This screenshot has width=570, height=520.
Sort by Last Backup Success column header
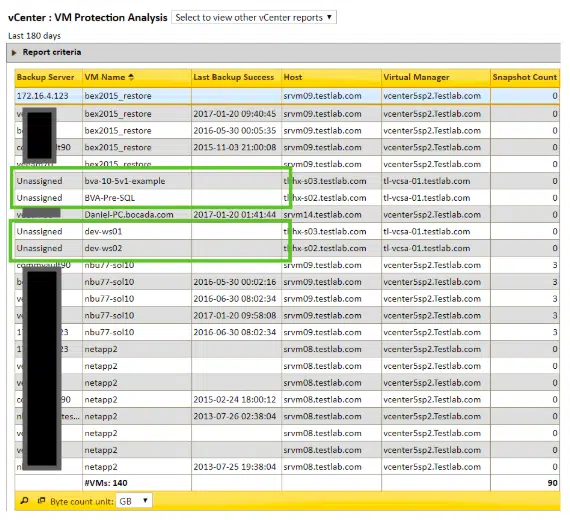(234, 77)
